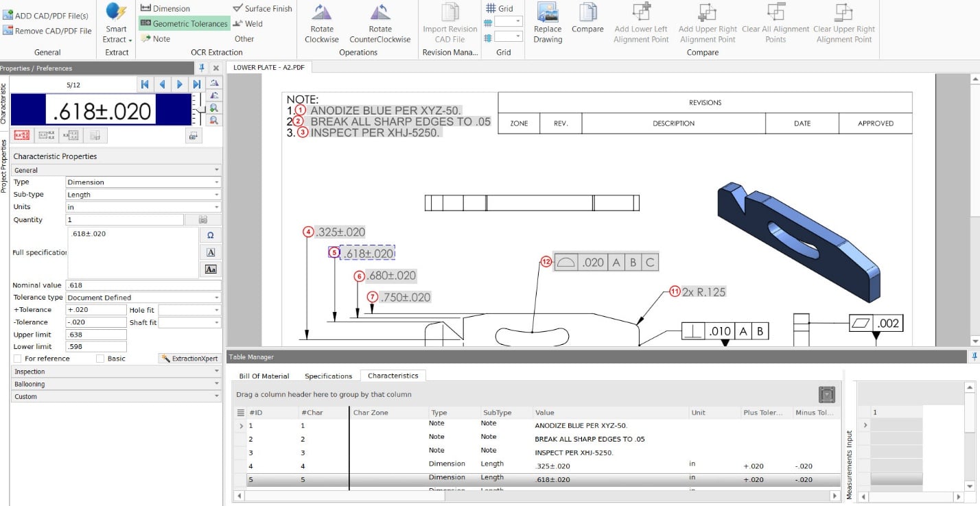This screenshot has height=506, width=980.
Task: Open Smart Extract tool
Action: point(117,23)
